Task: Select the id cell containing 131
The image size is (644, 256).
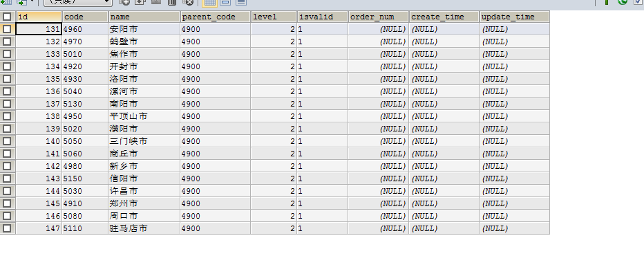Action: click(x=39, y=29)
